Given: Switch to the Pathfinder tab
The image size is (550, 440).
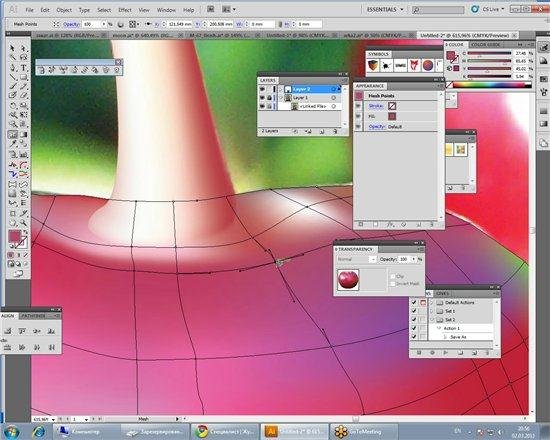Looking at the screenshot, I should click(33, 316).
